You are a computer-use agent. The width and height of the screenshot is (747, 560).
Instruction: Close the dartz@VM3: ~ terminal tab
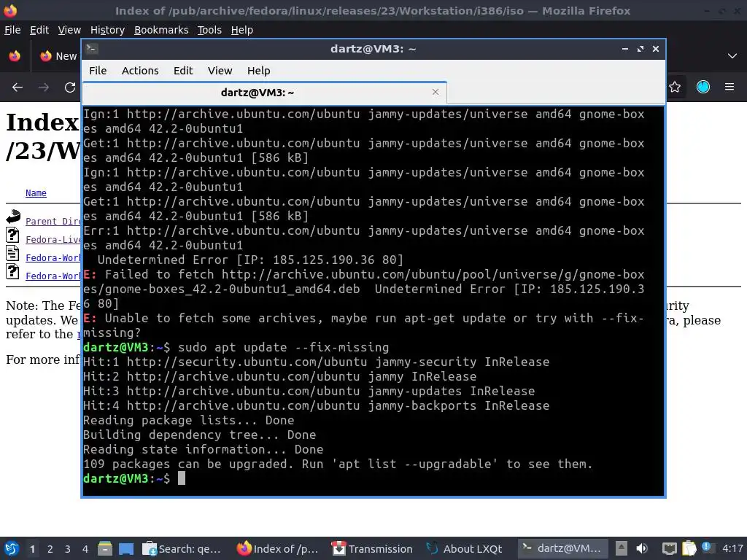435,92
